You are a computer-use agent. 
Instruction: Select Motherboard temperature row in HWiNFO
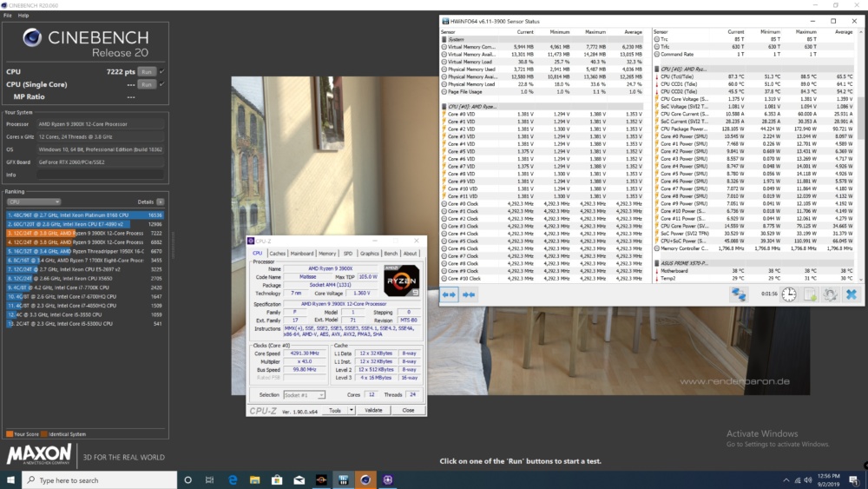pos(755,271)
